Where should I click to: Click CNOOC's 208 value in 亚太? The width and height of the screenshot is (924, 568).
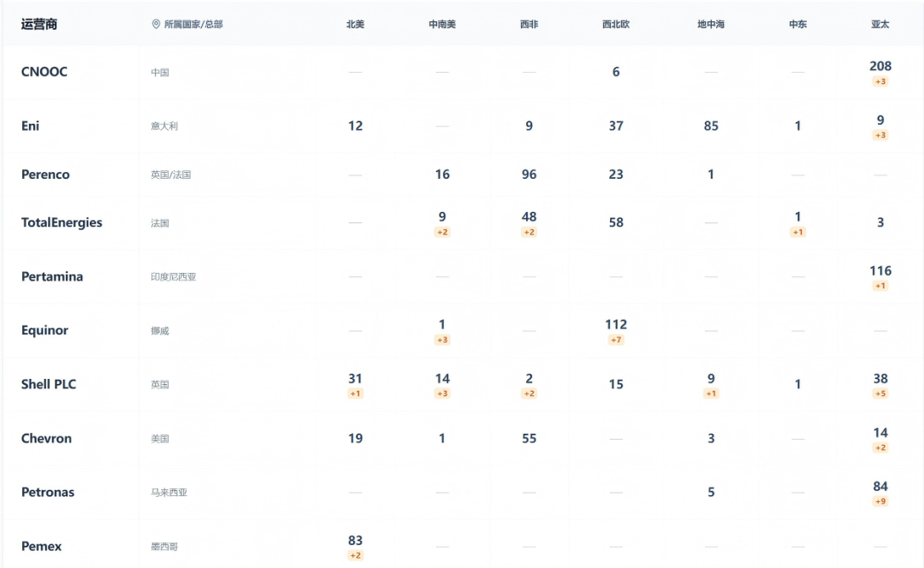click(x=880, y=66)
